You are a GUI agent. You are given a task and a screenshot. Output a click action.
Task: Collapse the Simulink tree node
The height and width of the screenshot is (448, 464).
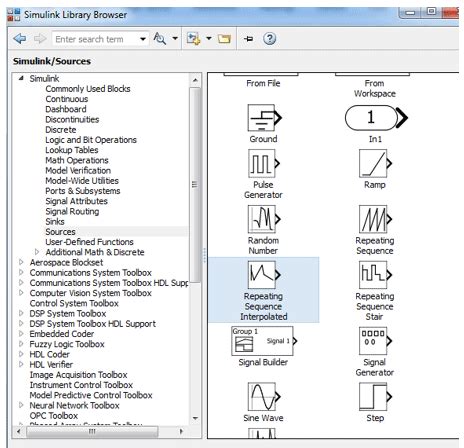[21, 78]
